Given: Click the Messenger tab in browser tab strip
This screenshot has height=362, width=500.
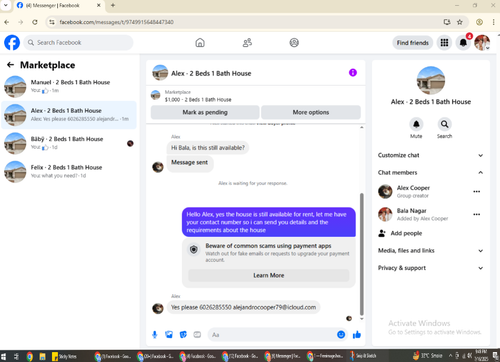Looking at the screenshot, I should 58,5.
